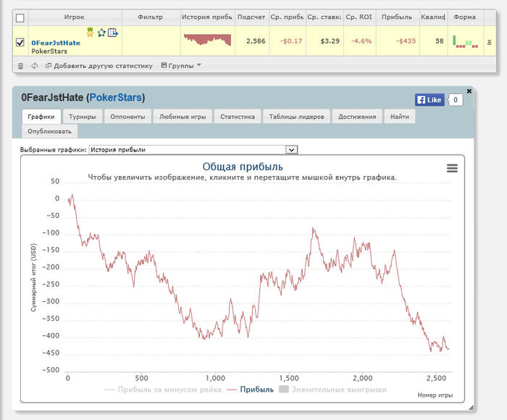Open the Выбранные графики dropdown

coord(193,150)
